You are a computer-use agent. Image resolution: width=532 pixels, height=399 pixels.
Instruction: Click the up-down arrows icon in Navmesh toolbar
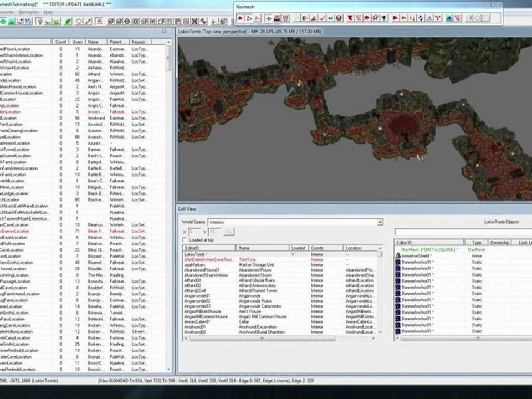tap(412, 18)
